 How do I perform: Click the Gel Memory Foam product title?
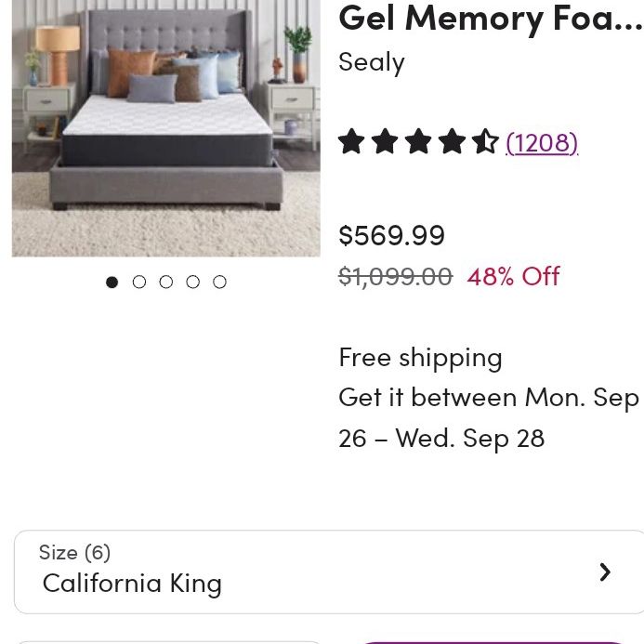[491, 19]
